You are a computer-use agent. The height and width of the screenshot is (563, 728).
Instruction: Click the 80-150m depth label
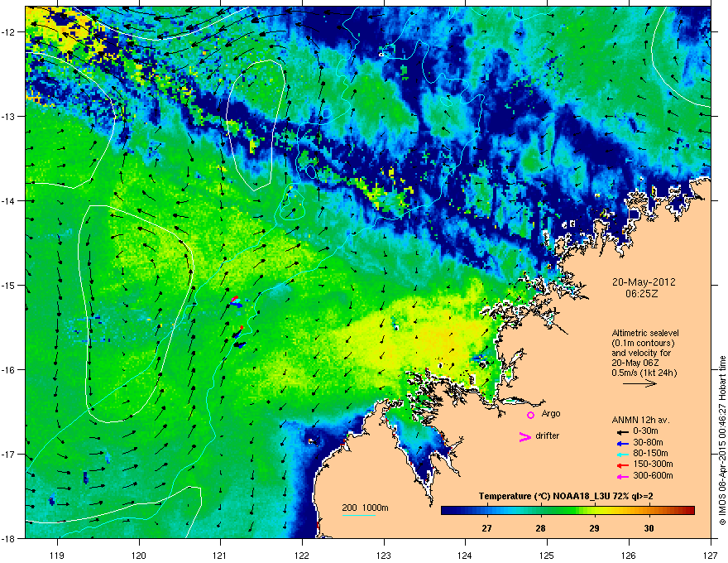pos(650,453)
